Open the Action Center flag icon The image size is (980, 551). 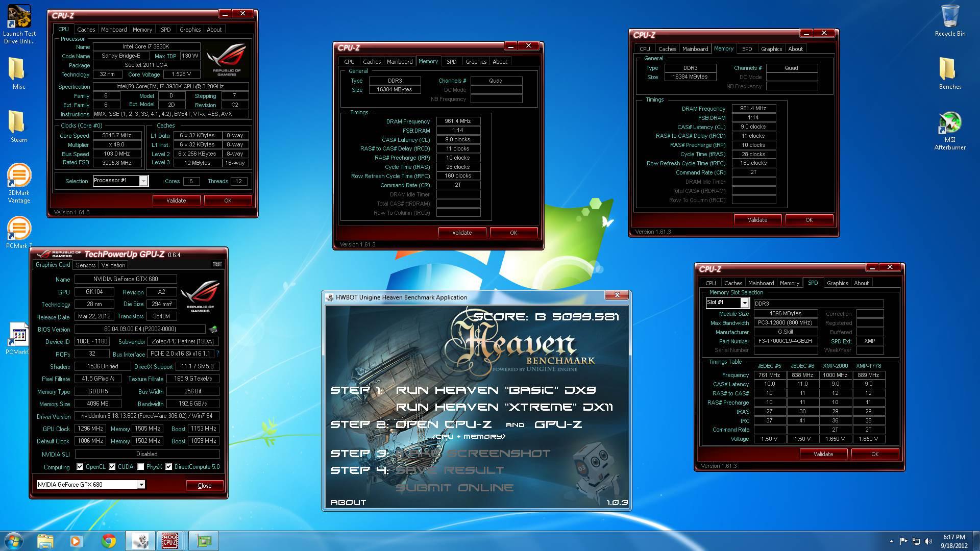click(x=903, y=541)
